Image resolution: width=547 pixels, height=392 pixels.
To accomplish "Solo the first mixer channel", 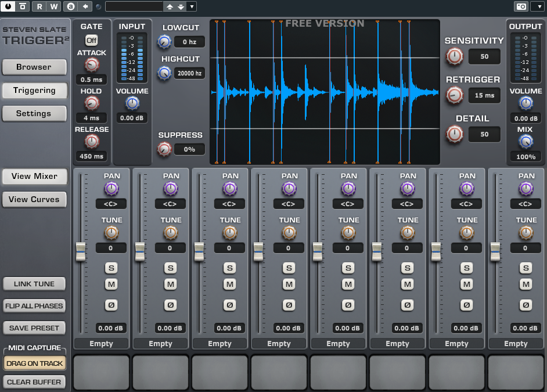I will 111,268.
